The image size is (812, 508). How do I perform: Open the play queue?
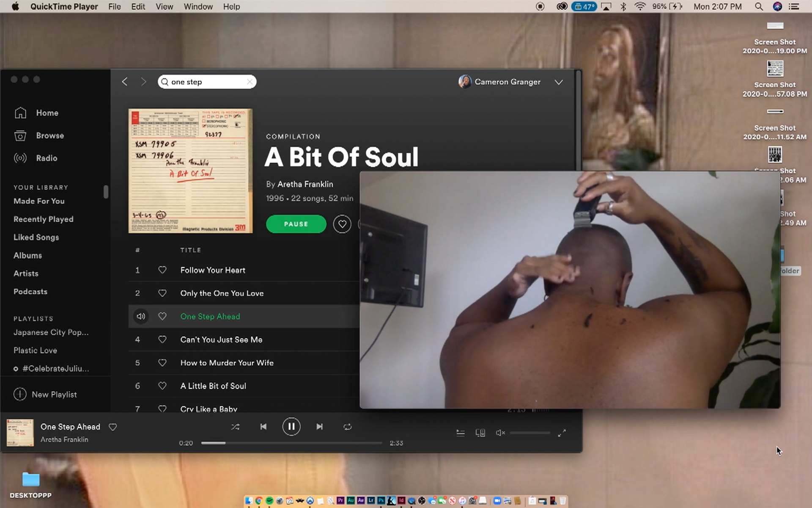click(x=461, y=433)
